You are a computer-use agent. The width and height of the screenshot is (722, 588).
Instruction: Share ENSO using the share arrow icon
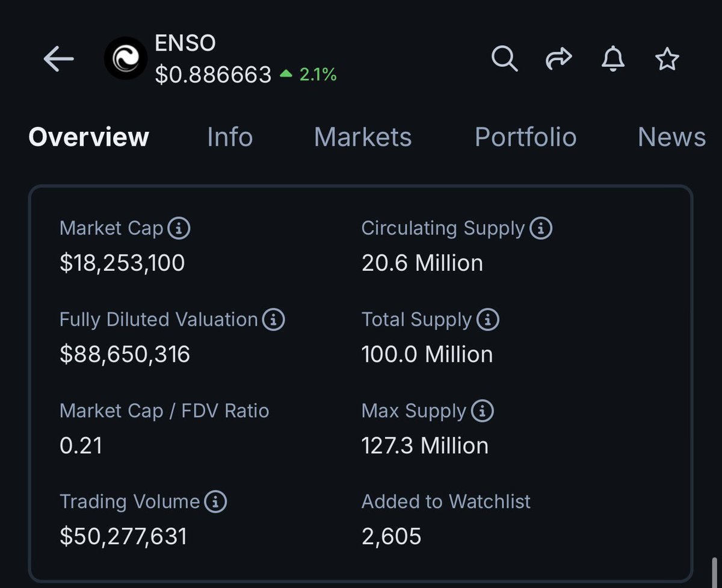point(558,59)
